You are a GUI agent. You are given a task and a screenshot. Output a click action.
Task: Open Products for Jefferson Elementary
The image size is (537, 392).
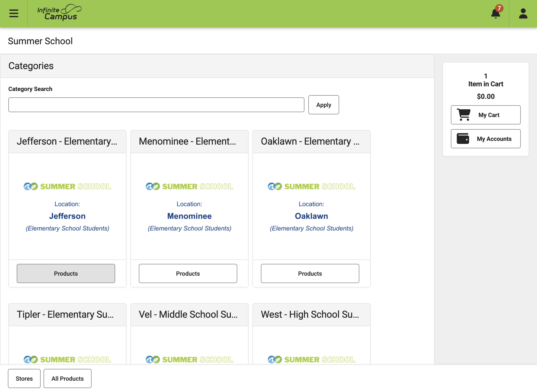[66, 273]
